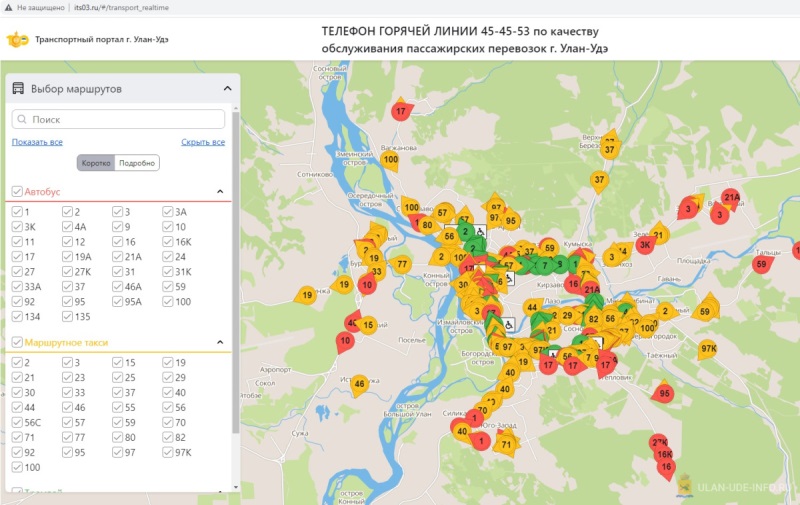Collapse the Автобус route list
Screen dimensions: 800x505
point(220,191)
